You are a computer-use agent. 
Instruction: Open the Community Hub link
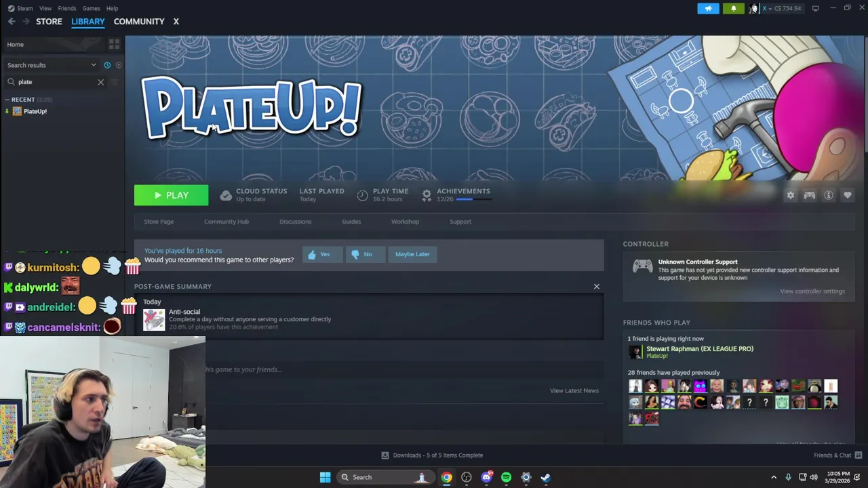point(226,222)
